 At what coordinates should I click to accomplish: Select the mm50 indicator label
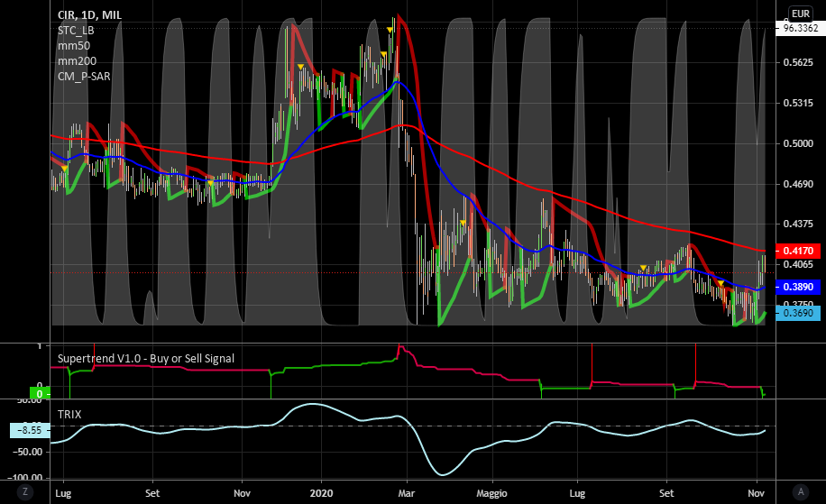(74, 46)
